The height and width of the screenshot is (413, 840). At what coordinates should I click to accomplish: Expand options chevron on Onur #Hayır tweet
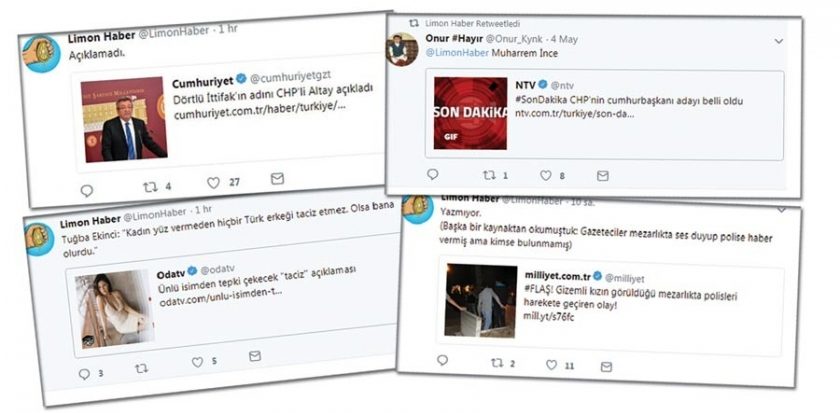(778, 41)
